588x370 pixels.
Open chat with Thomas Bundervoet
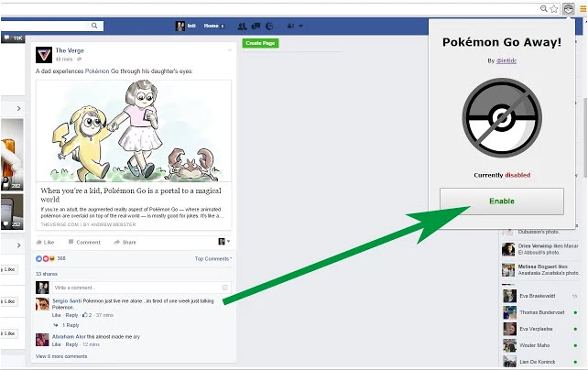coord(540,312)
